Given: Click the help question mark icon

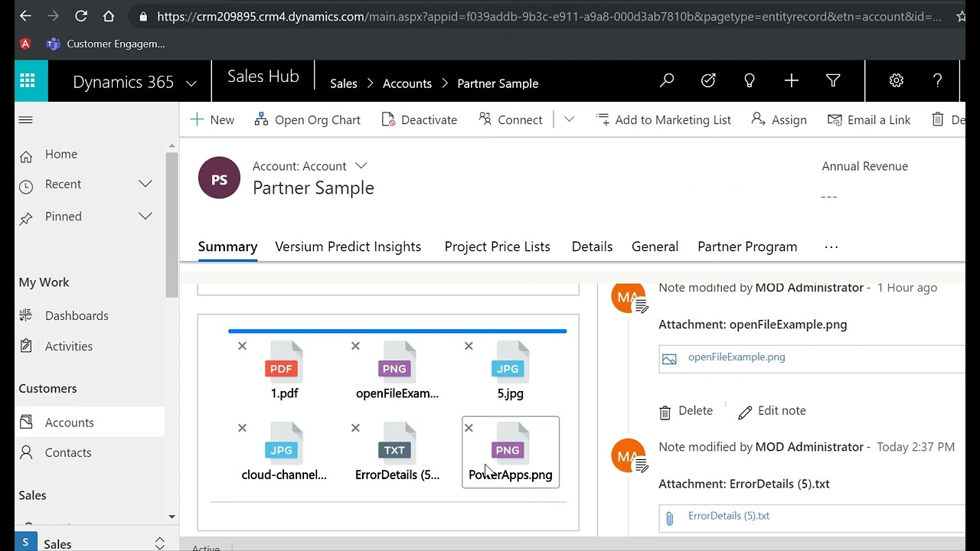Looking at the screenshot, I should (x=938, y=81).
